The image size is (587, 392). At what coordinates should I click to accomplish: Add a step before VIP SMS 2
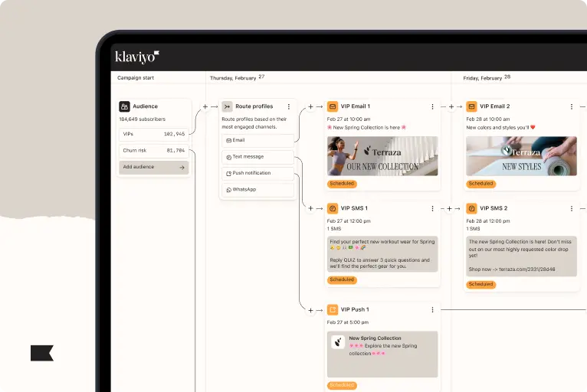(x=450, y=208)
